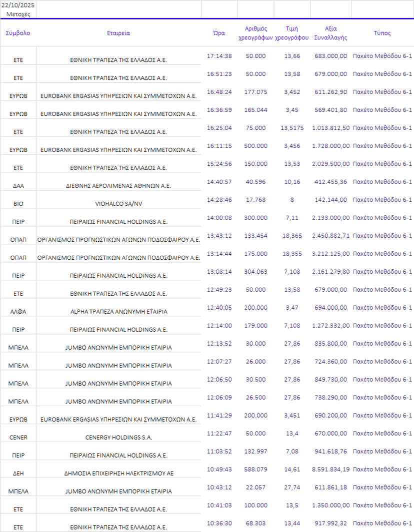Click the Αριθμός χρεογράφων column header
Screen dimensions: 414x532
[x=255, y=33]
